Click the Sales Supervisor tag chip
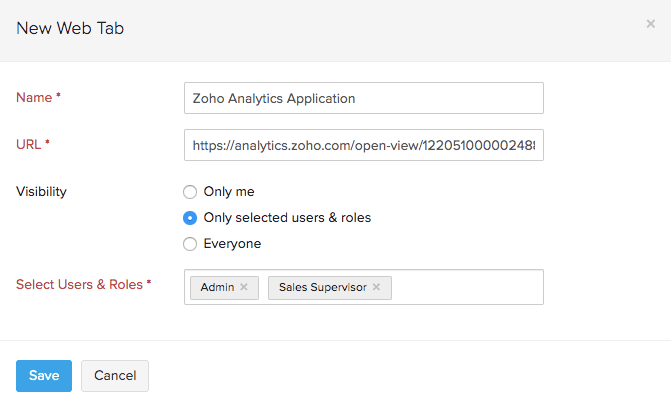Image resolution: width=671 pixels, height=408 pixels. [322, 287]
